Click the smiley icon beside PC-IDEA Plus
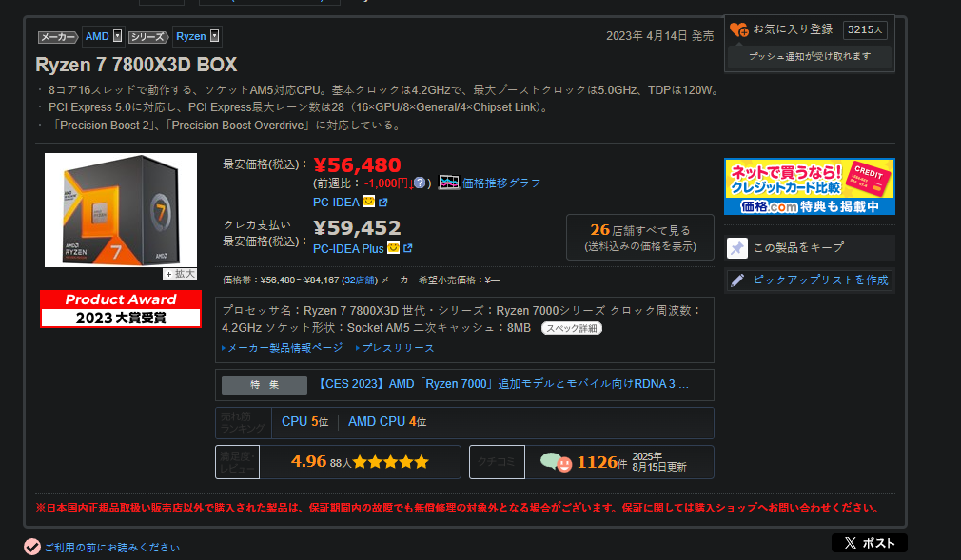961x560 pixels. pos(394,247)
